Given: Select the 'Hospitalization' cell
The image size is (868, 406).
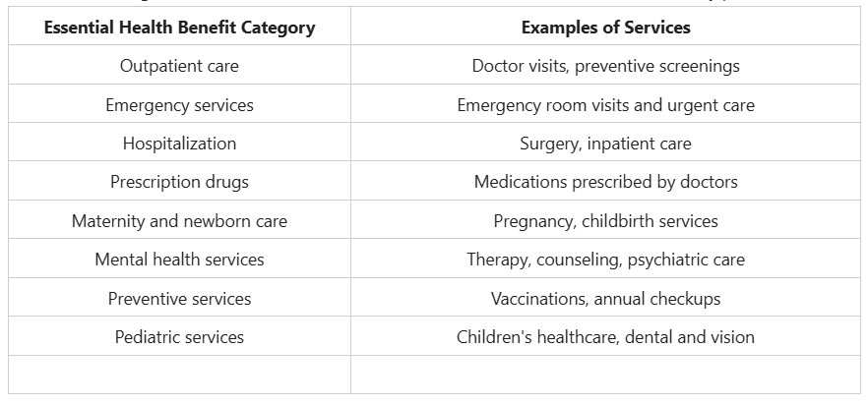Looking at the screenshot, I should (179, 144).
